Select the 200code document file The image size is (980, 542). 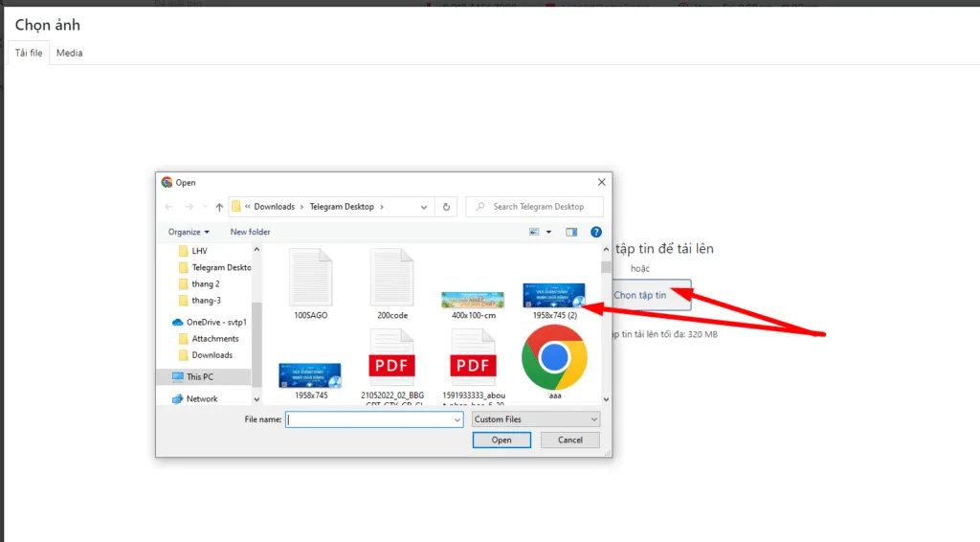(391, 279)
